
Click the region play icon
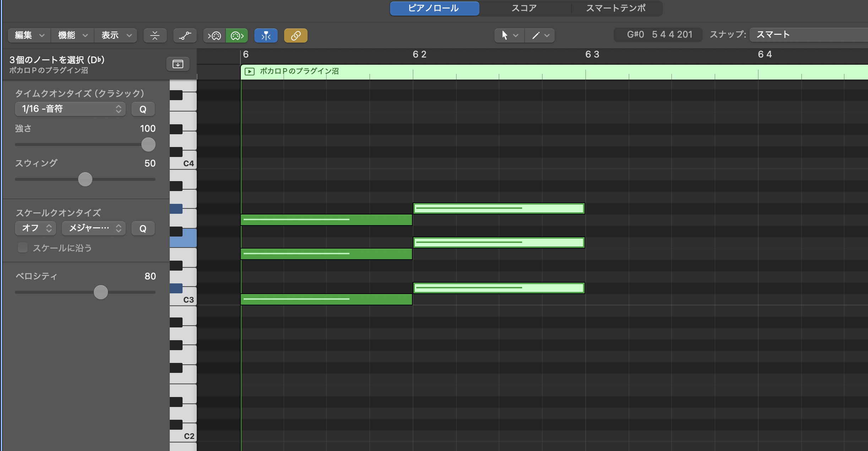(250, 71)
